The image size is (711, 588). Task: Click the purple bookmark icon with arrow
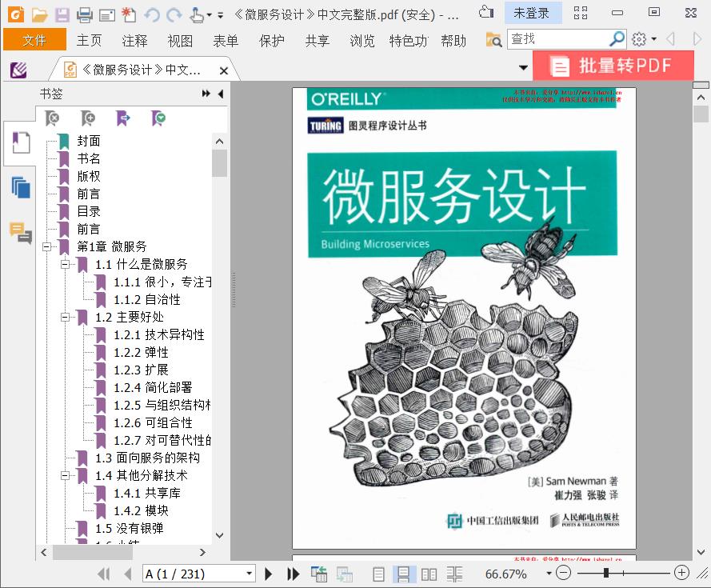(x=123, y=118)
